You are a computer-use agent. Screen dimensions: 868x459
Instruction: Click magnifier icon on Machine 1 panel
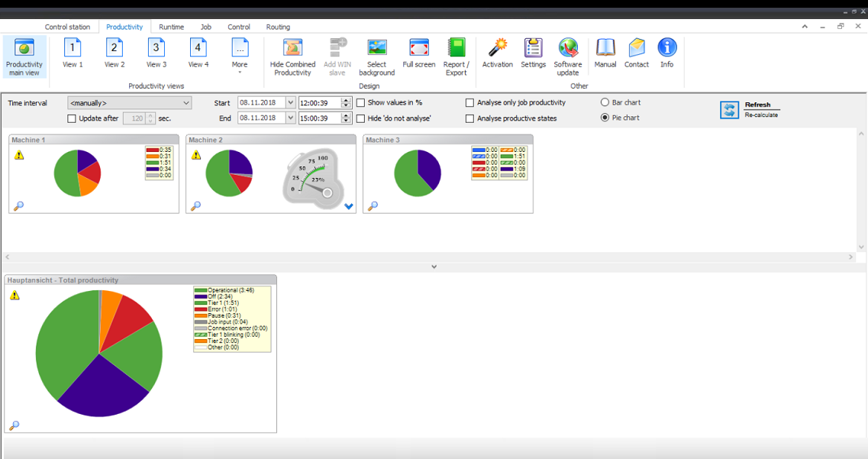point(19,206)
